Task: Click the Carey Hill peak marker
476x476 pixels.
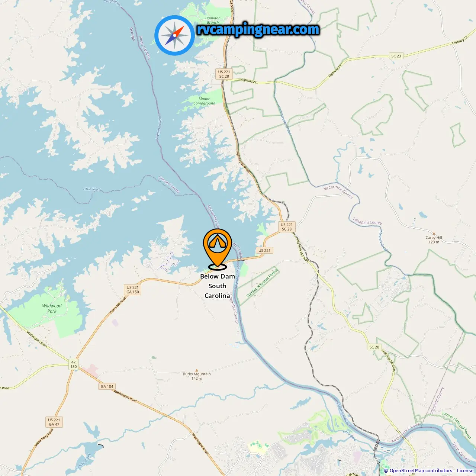Action: pos(434,234)
